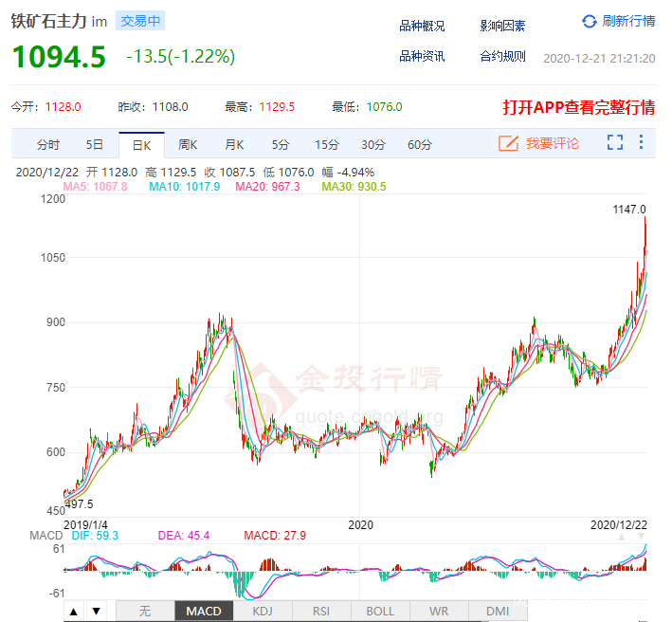The height and width of the screenshot is (622, 672).
Task: Switch to the 30分 chart tab
Action: pyautogui.click(x=372, y=145)
